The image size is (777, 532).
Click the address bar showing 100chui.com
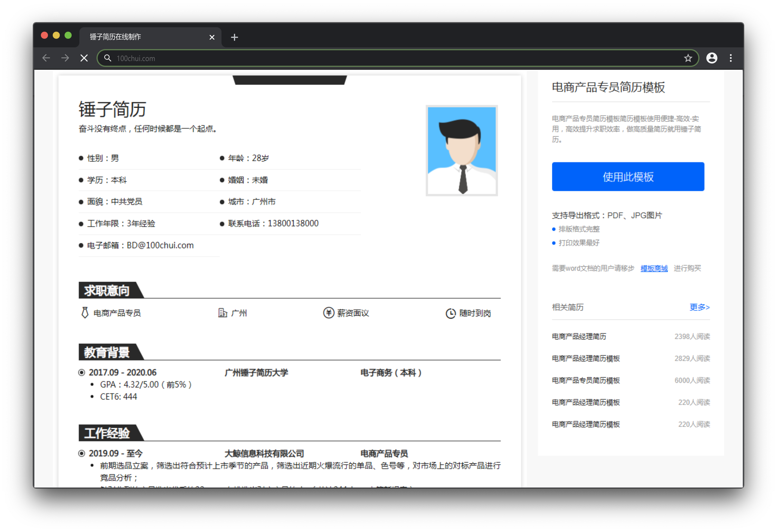point(397,58)
